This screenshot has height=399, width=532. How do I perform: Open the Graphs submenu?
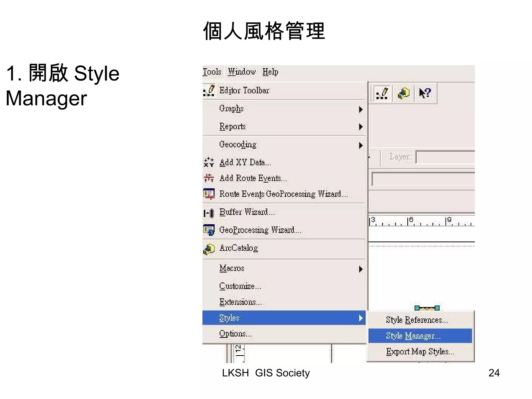[284, 108]
